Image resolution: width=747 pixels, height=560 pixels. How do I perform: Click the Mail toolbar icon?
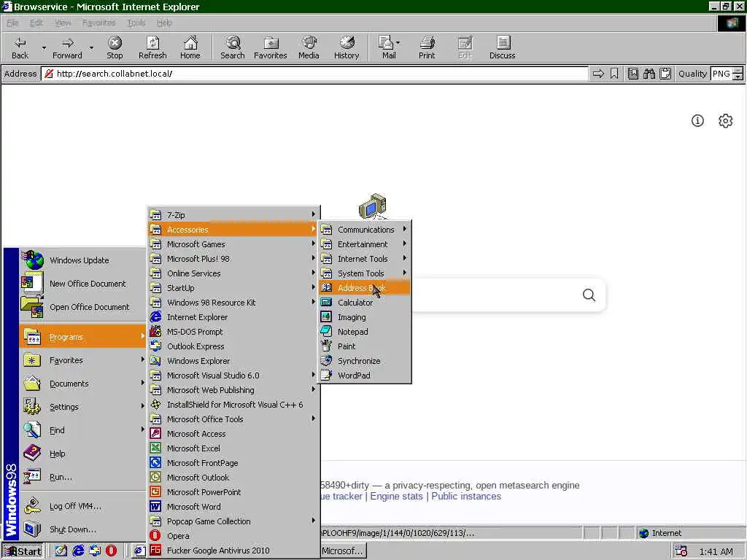point(389,47)
